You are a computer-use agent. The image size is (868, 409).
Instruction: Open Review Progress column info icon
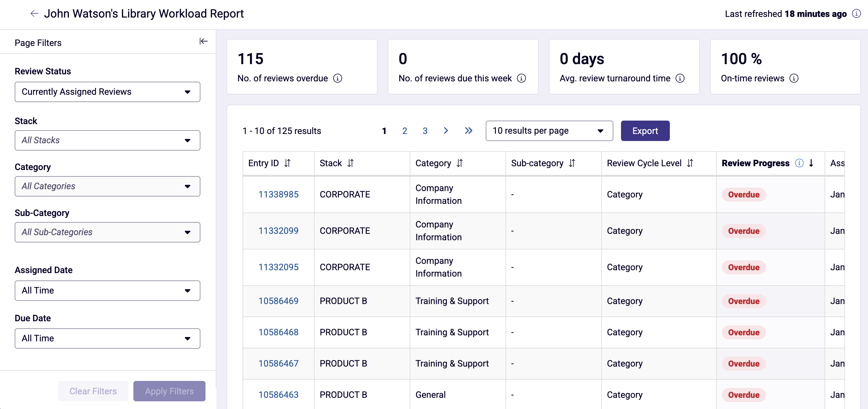pos(799,163)
